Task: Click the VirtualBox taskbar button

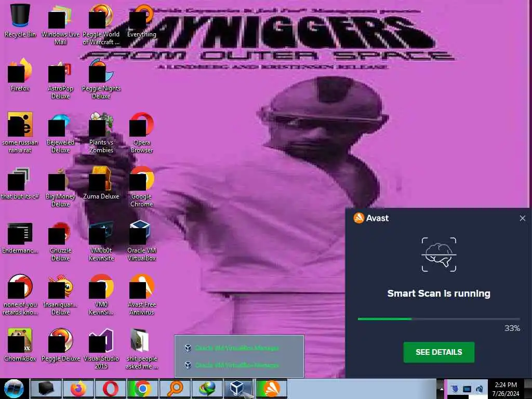Action: 239,389
